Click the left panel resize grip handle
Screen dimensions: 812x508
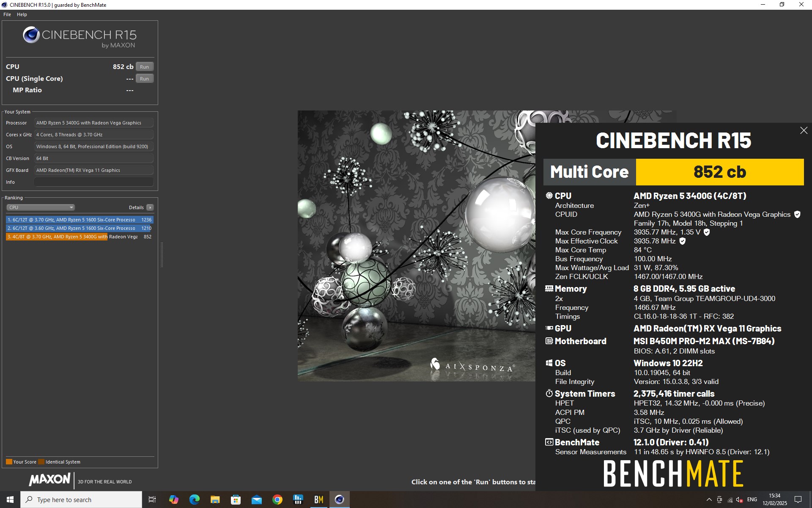point(162,254)
